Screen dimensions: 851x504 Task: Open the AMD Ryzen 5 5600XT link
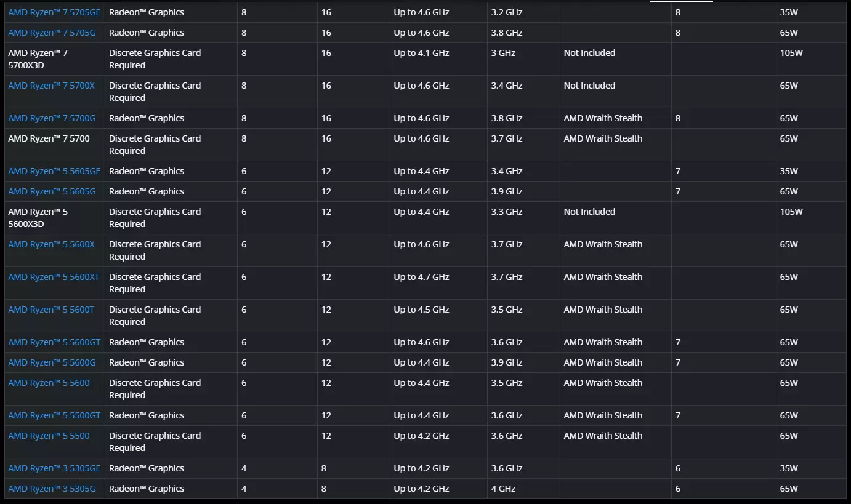click(54, 277)
